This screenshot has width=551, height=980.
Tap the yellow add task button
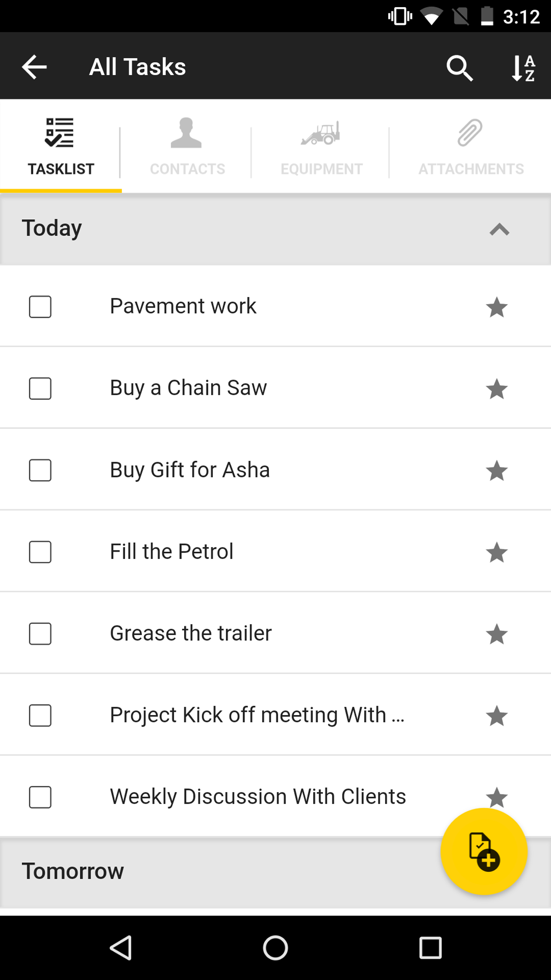click(x=484, y=851)
